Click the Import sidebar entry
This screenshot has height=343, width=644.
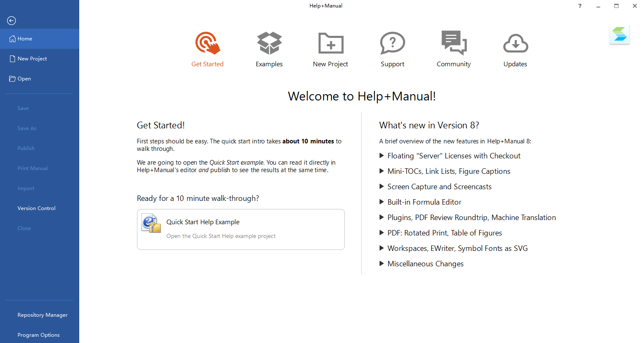click(x=26, y=188)
